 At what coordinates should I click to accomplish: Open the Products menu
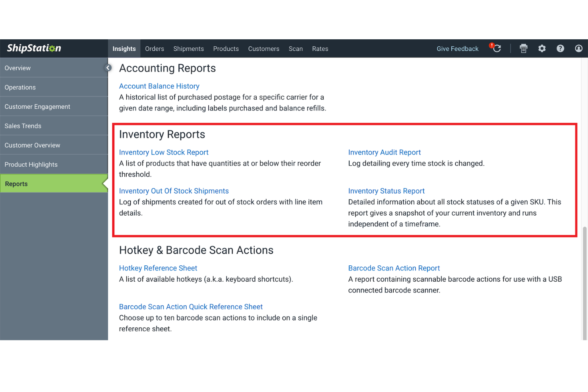226,48
